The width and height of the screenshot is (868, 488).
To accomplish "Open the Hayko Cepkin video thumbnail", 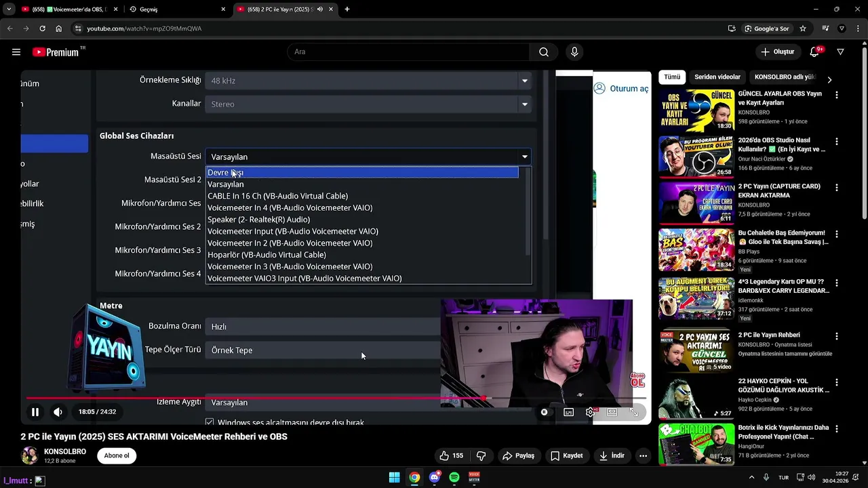I will point(696,399).
